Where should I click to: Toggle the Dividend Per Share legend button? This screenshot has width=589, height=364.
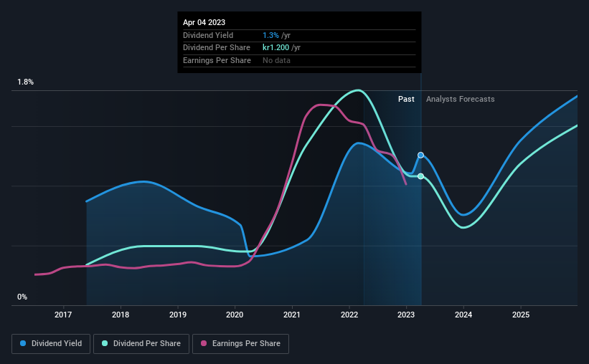coord(141,344)
